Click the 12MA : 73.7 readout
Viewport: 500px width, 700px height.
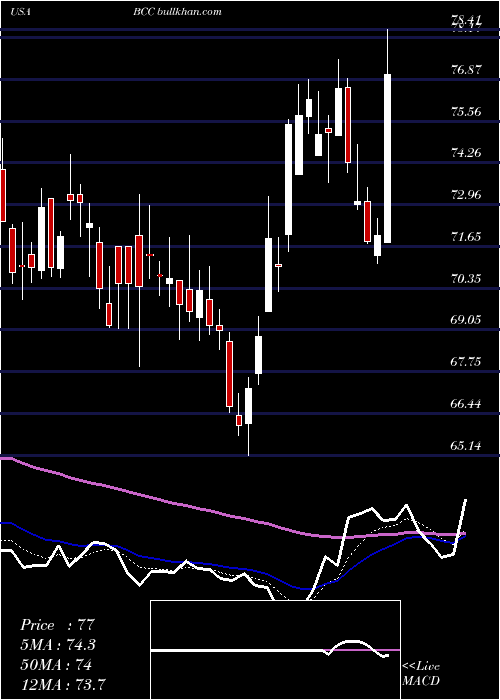click(63, 684)
